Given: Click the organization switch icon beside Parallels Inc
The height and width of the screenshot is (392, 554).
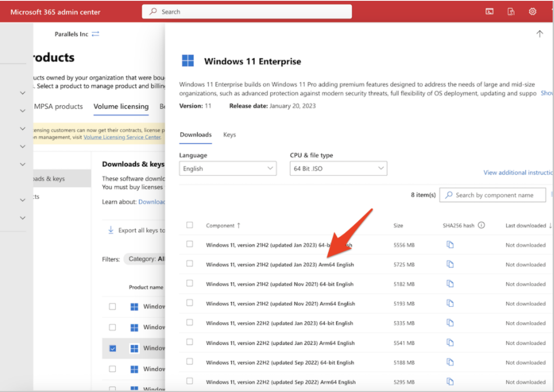Looking at the screenshot, I should tap(95, 34).
